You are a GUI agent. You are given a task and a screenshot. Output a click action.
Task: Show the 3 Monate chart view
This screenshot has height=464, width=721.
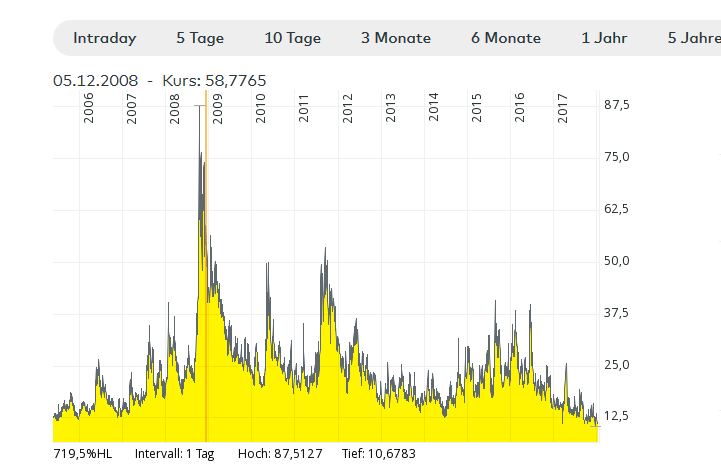[396, 38]
